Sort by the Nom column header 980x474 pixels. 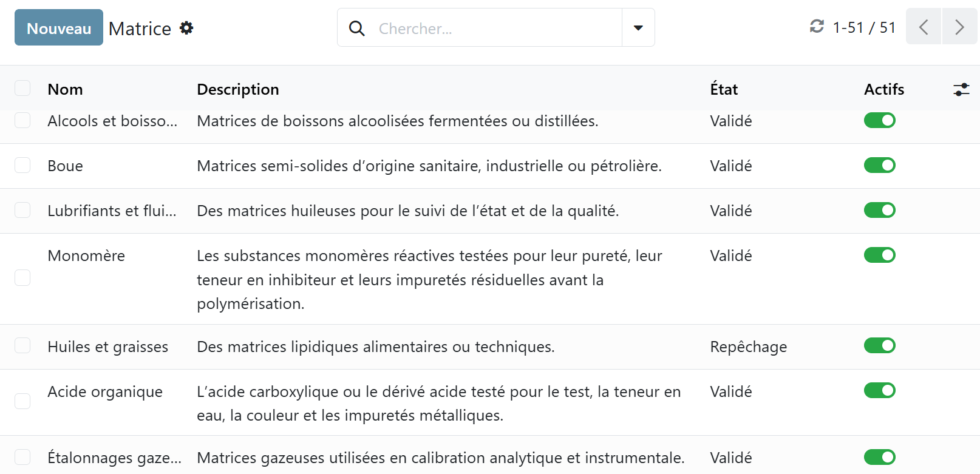65,90
